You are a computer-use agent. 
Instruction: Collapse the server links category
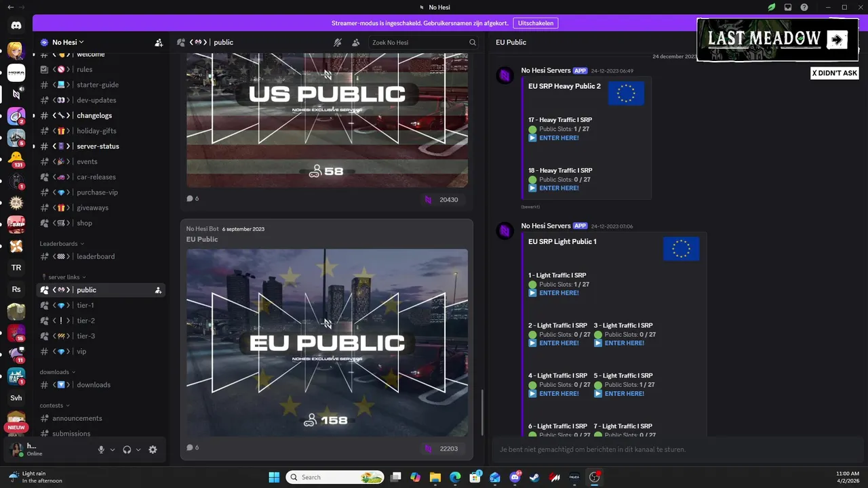point(63,277)
